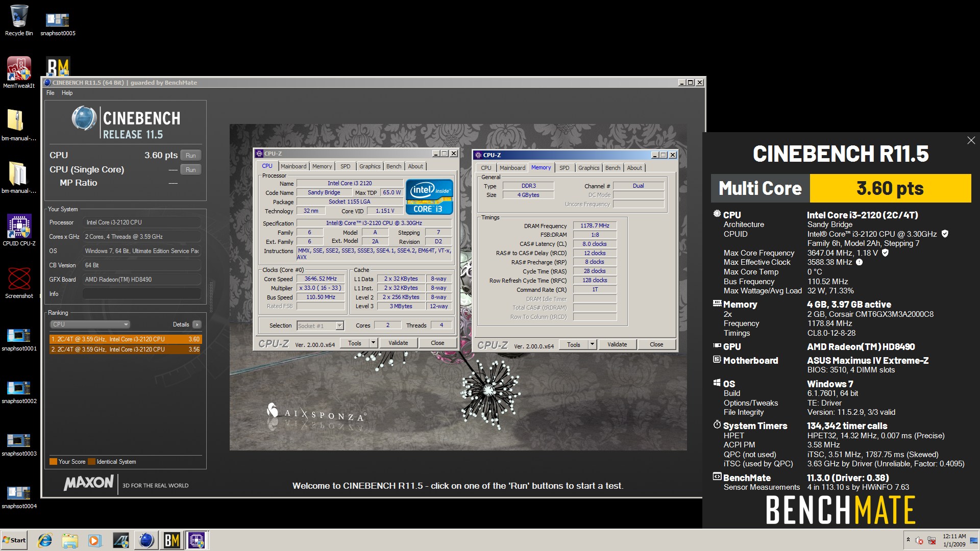Minimize the left CPU-Z window
Screen dimensions: 980x551
[x=435, y=154]
